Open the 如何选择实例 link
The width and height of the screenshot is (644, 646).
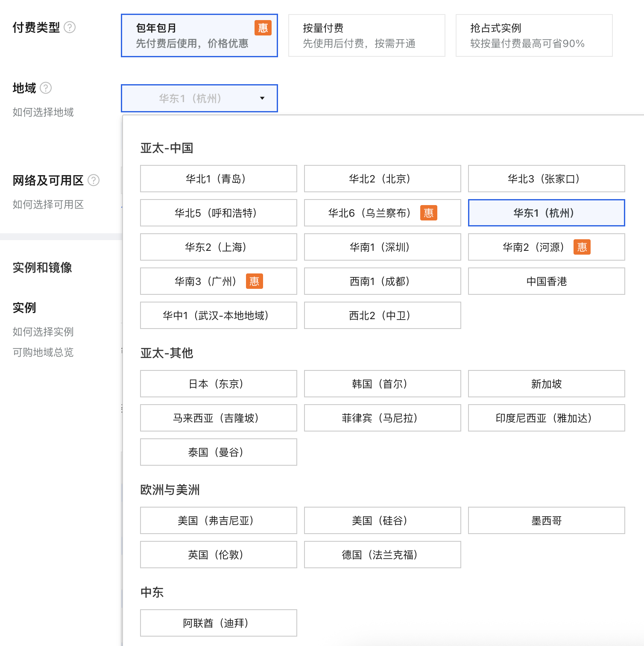[x=43, y=332]
